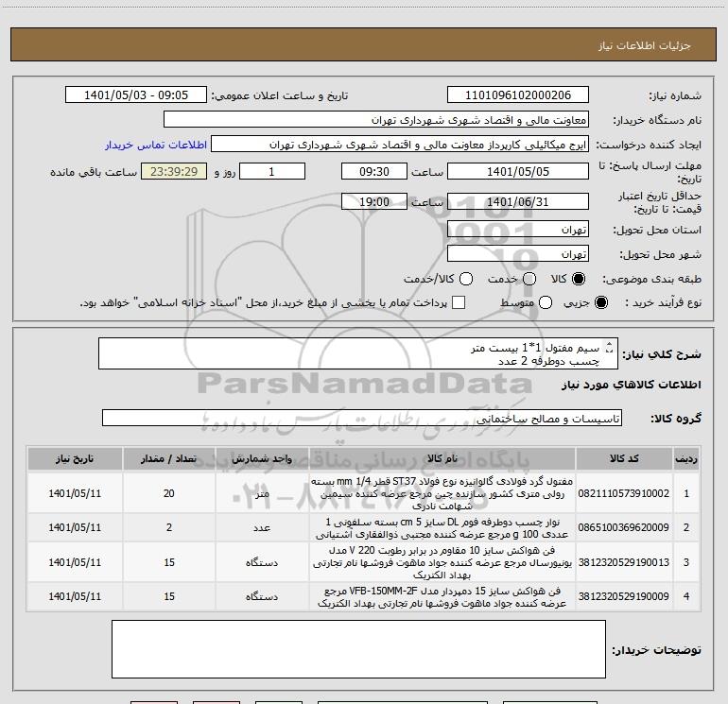Select the جزیی purchase type radio
Screen dimensions: 728x704
tap(600, 302)
